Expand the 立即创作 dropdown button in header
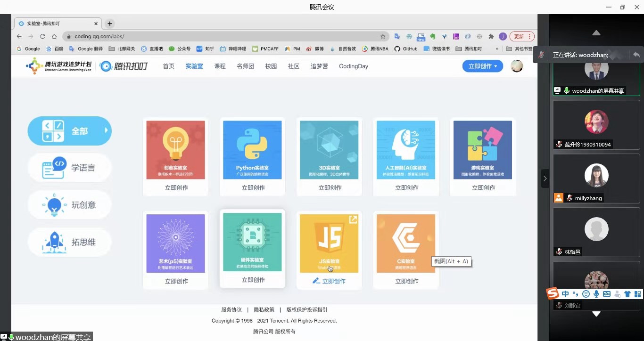Viewport: 644px width, 341px height. (x=483, y=66)
